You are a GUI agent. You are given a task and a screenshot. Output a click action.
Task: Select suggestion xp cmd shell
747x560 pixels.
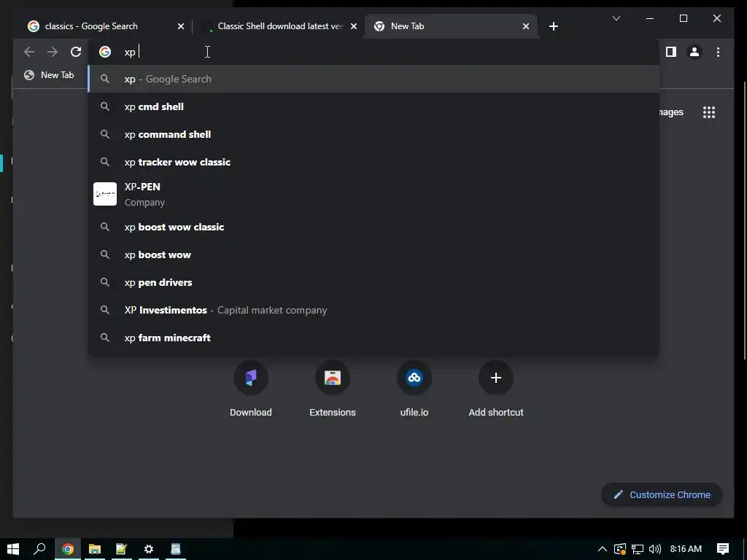373,106
